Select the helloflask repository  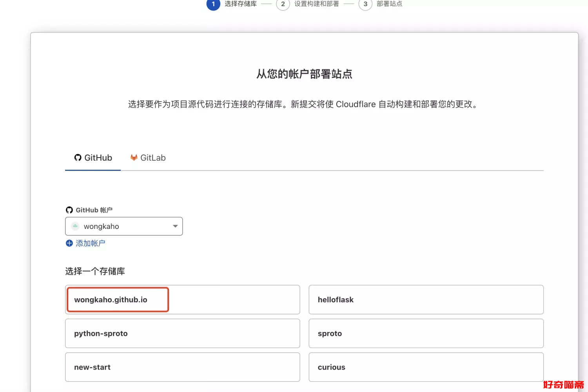[426, 299]
